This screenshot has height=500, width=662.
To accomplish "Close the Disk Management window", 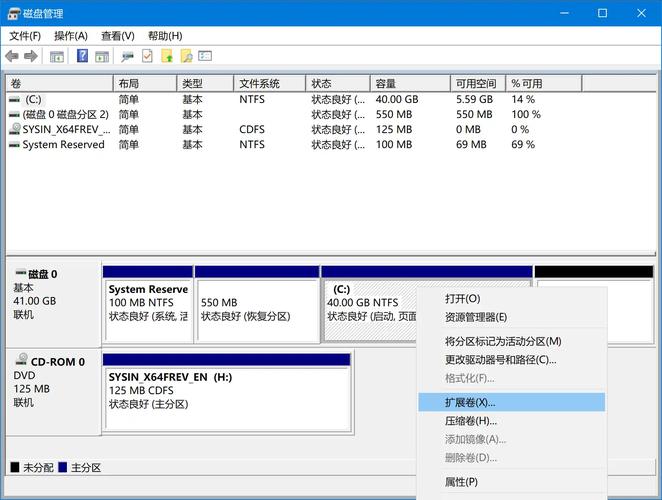I will (641, 14).
